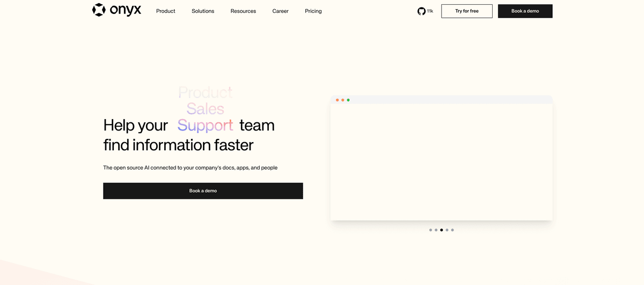
Task: Click Book a demo in the header
Action: (525, 11)
